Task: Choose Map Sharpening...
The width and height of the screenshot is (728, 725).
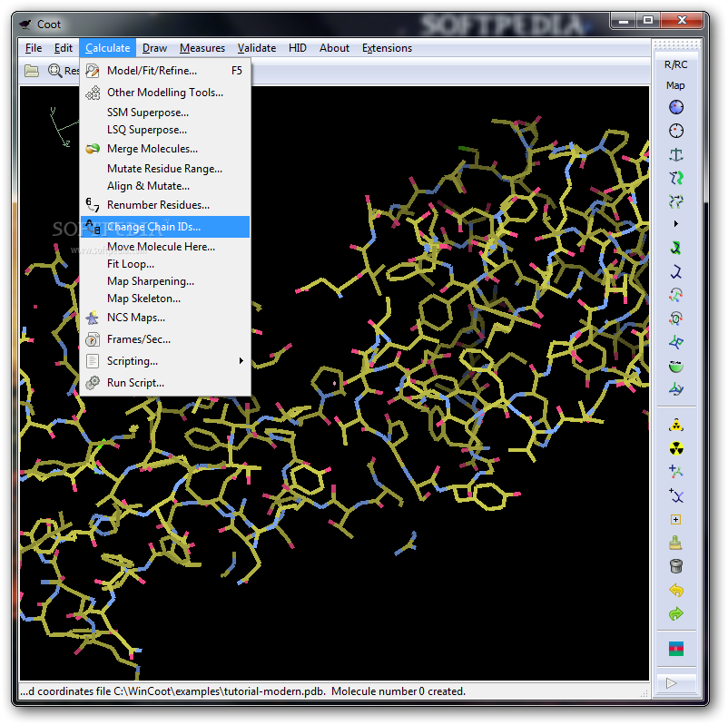Action: click(165, 280)
